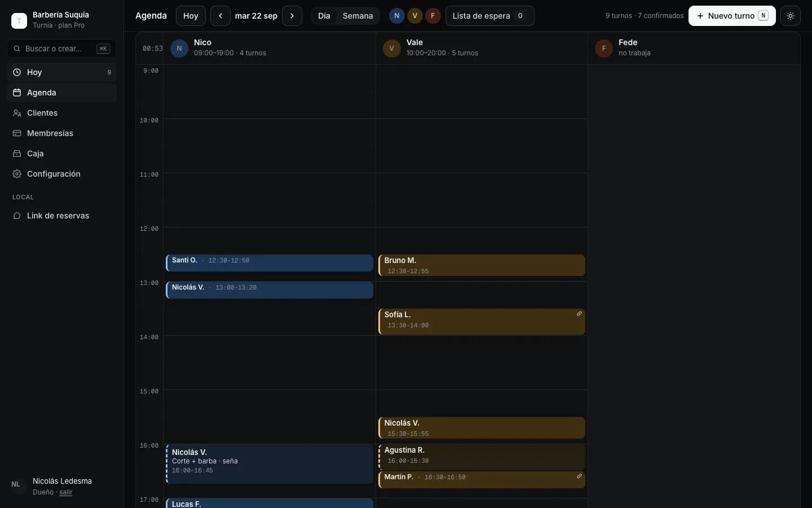Open Link de reservas
This screenshot has height=508, width=812.
click(x=62, y=216)
